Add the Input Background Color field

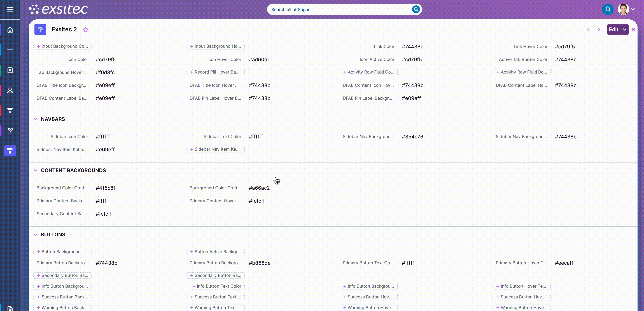click(x=62, y=46)
